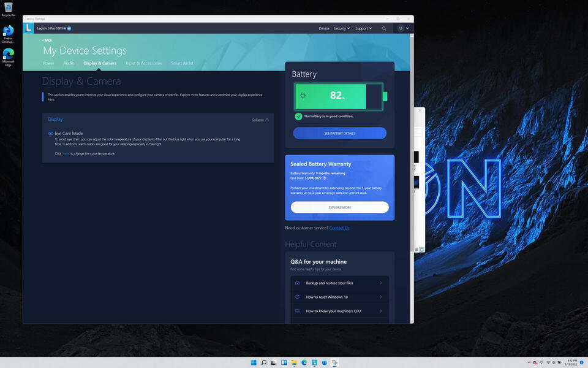Click See Battery Details button
This screenshot has width=588, height=368.
coord(340,133)
